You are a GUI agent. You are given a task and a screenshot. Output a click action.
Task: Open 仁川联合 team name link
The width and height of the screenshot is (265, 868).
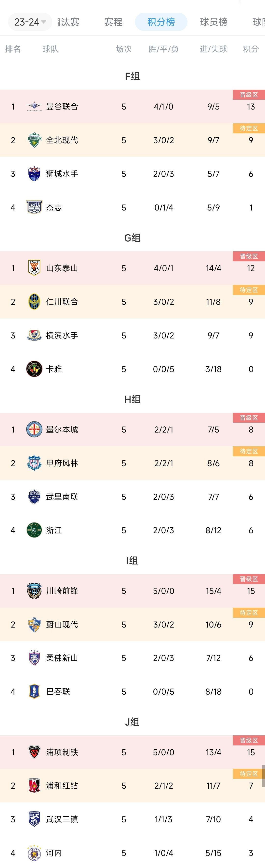pyautogui.click(x=62, y=302)
